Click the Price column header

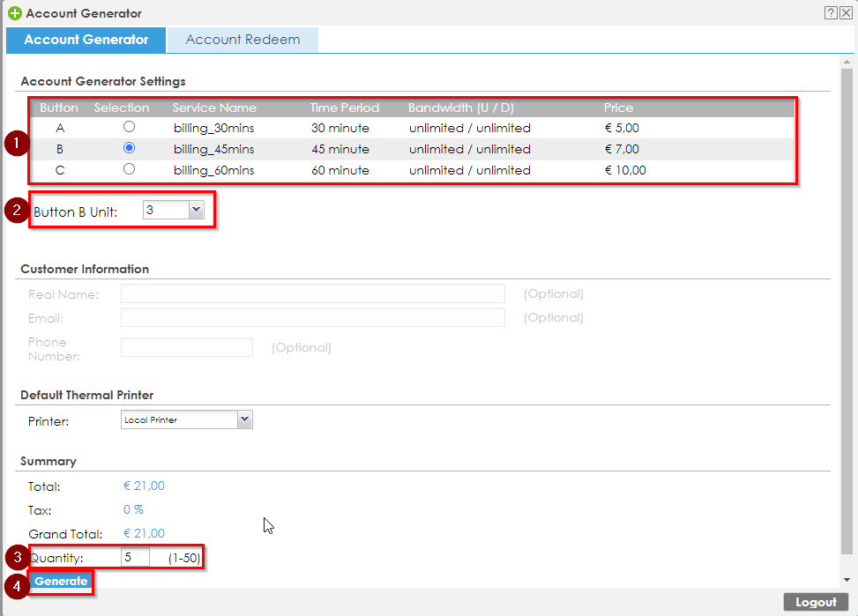tap(618, 108)
